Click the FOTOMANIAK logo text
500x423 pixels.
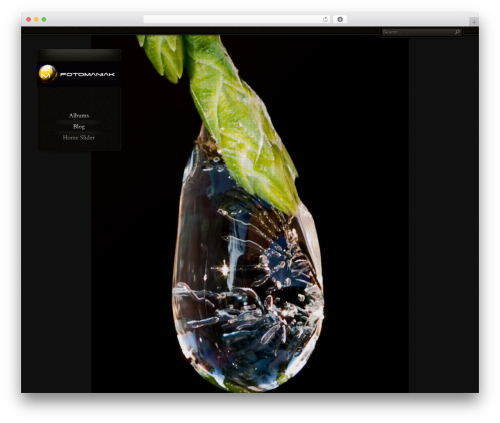coord(87,74)
